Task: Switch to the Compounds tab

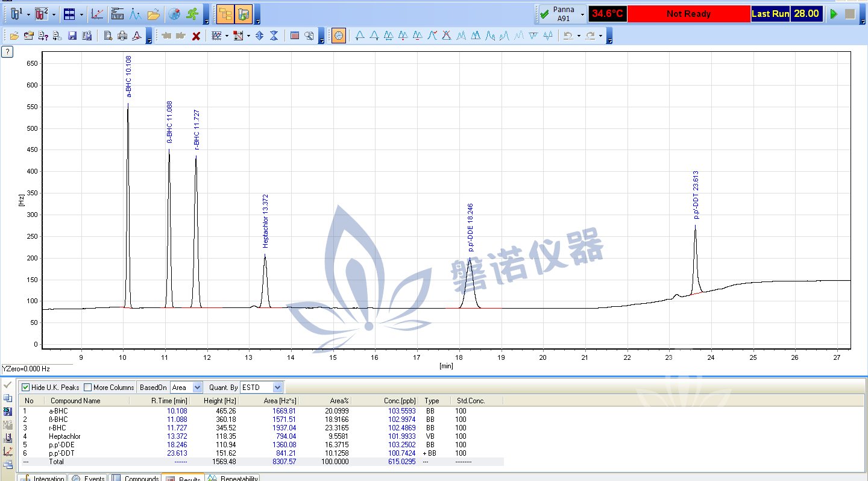Action: coord(136,479)
